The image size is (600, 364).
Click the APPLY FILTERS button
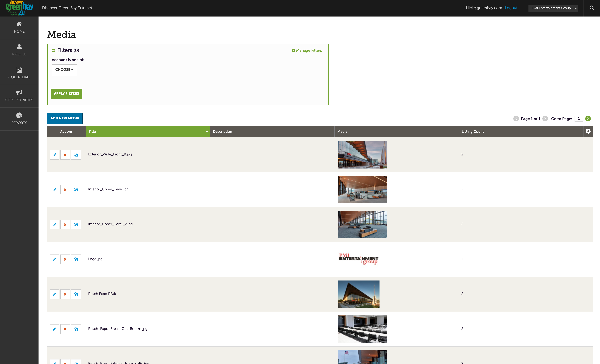pyautogui.click(x=66, y=94)
